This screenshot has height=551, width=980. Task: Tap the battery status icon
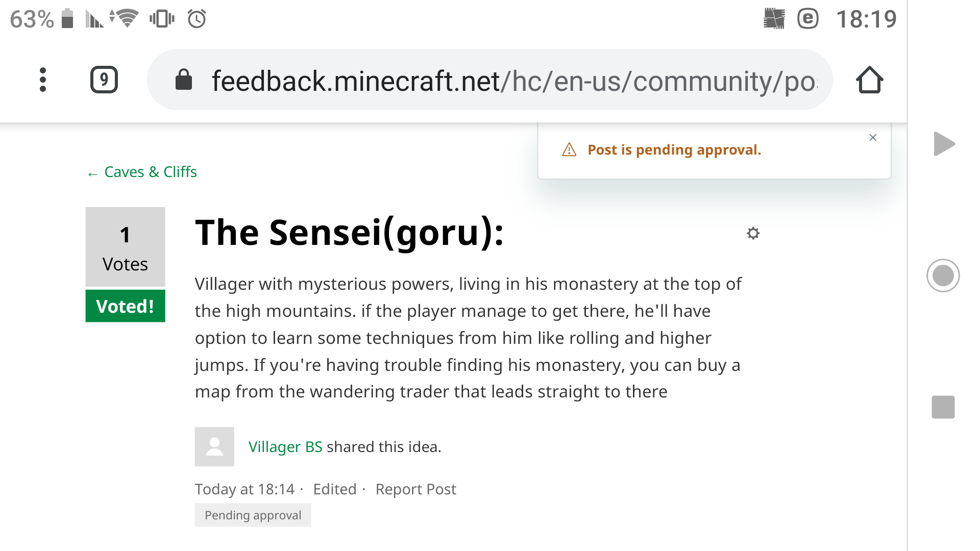click(67, 19)
